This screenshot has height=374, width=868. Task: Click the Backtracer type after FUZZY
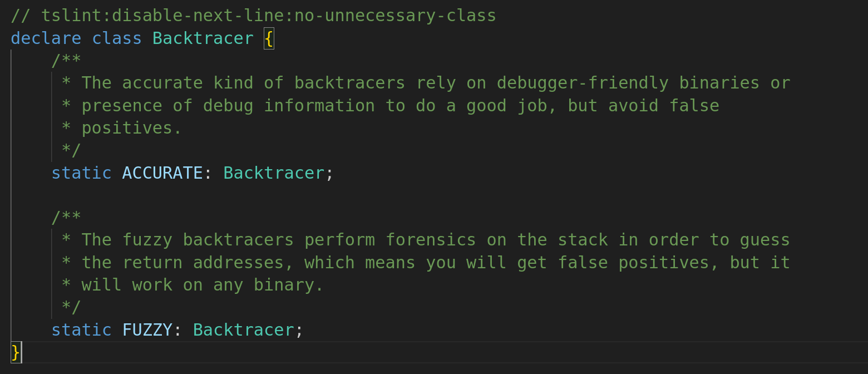(244, 330)
